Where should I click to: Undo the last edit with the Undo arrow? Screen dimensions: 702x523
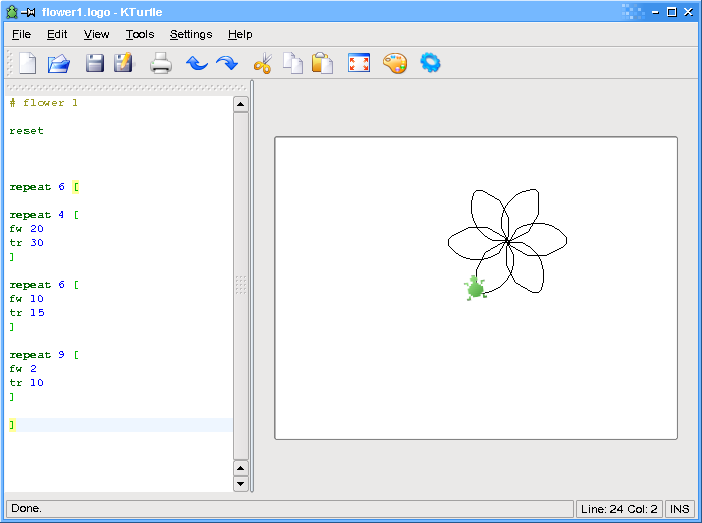197,64
